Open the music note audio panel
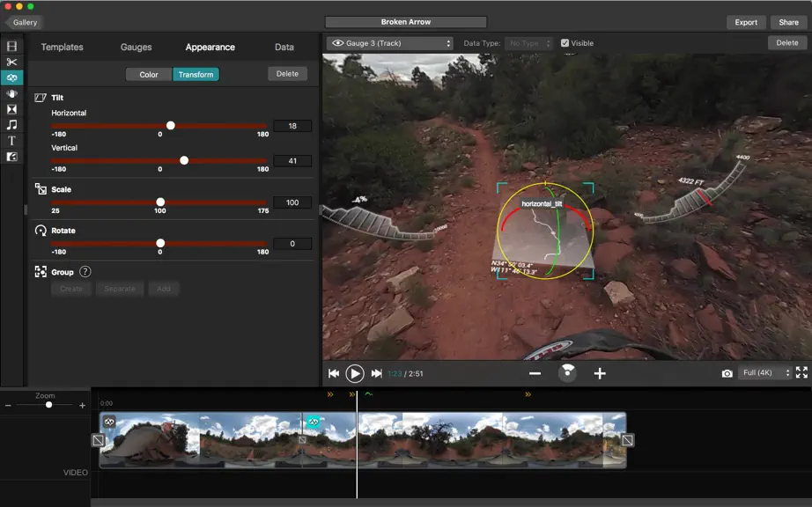This screenshot has height=507, width=812. click(x=11, y=125)
